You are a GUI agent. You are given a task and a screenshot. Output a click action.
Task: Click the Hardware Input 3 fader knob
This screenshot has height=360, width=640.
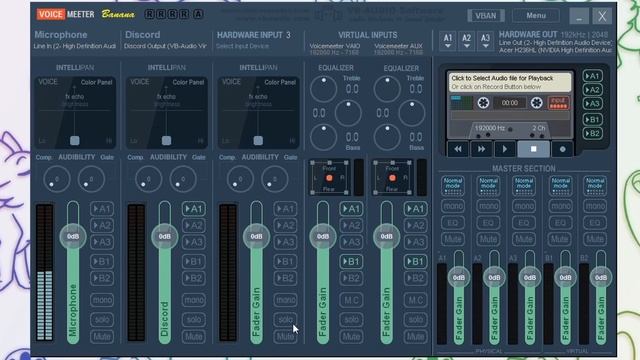pyautogui.click(x=256, y=236)
